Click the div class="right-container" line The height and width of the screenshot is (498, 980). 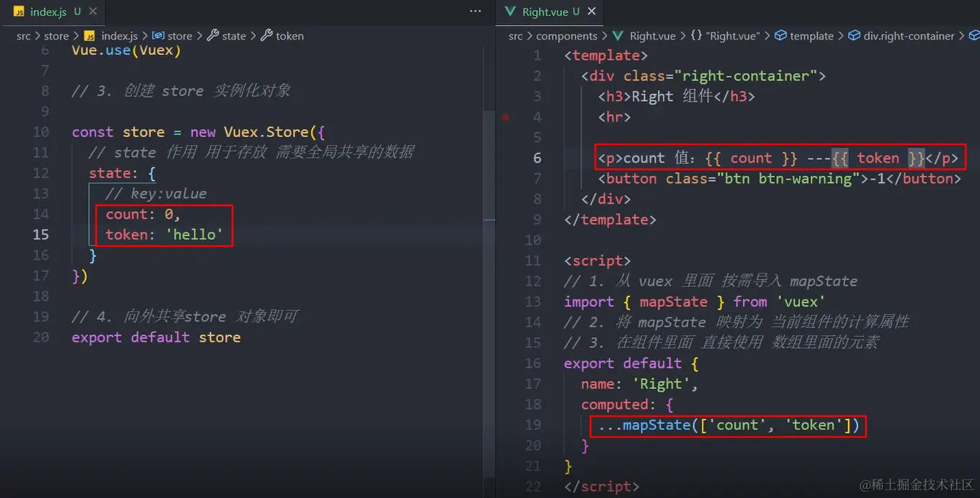[x=704, y=76]
